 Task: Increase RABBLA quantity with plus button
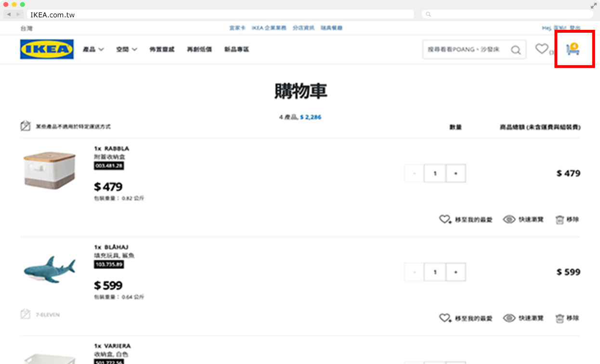tap(456, 173)
